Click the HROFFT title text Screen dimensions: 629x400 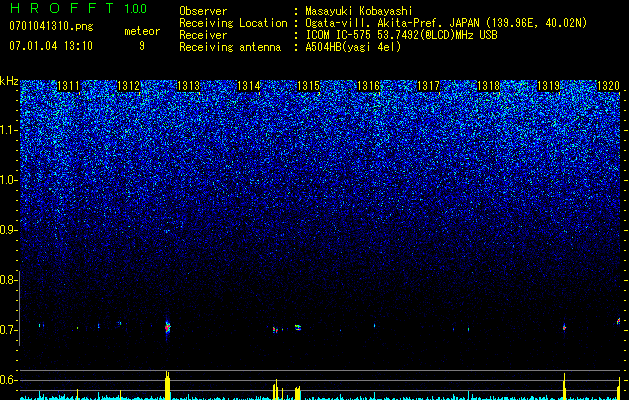(62, 8)
